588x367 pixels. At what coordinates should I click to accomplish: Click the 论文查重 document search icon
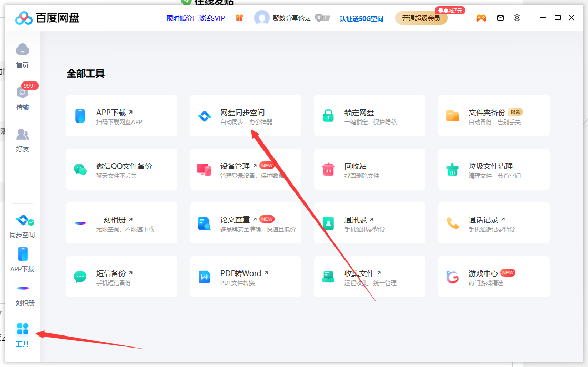(x=205, y=223)
